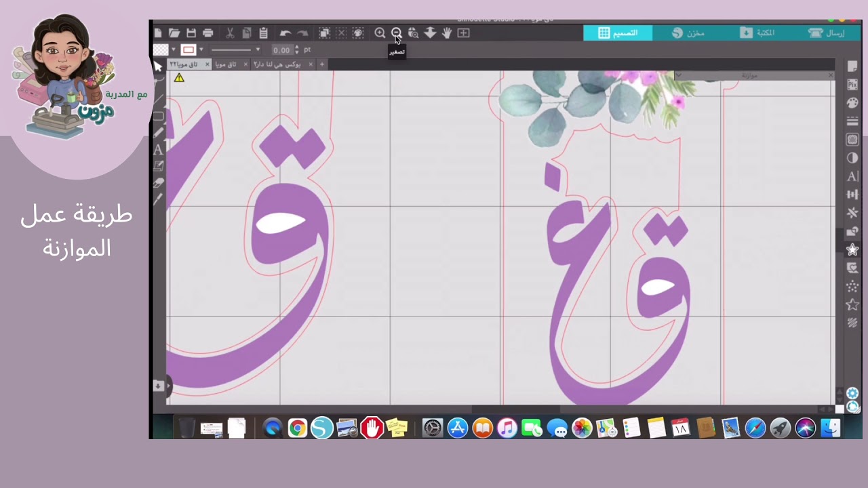Open the Pix panel icon
The image size is (868, 488).
click(x=852, y=85)
